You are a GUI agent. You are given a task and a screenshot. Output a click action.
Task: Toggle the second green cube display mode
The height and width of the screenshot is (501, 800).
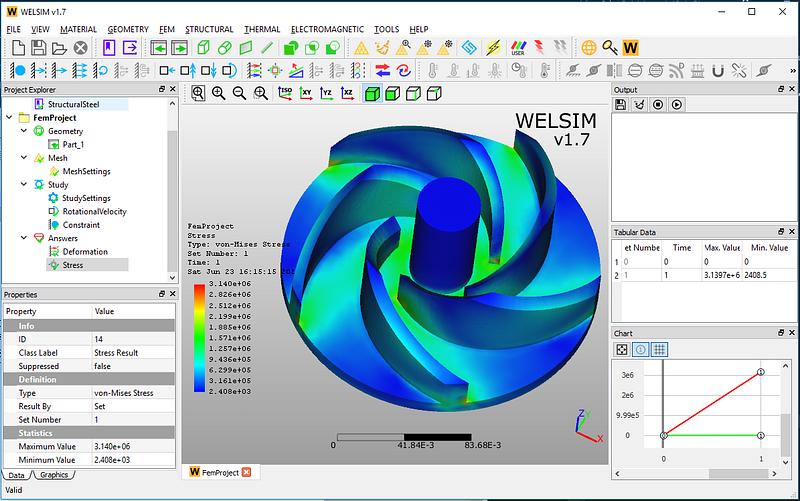(393, 94)
